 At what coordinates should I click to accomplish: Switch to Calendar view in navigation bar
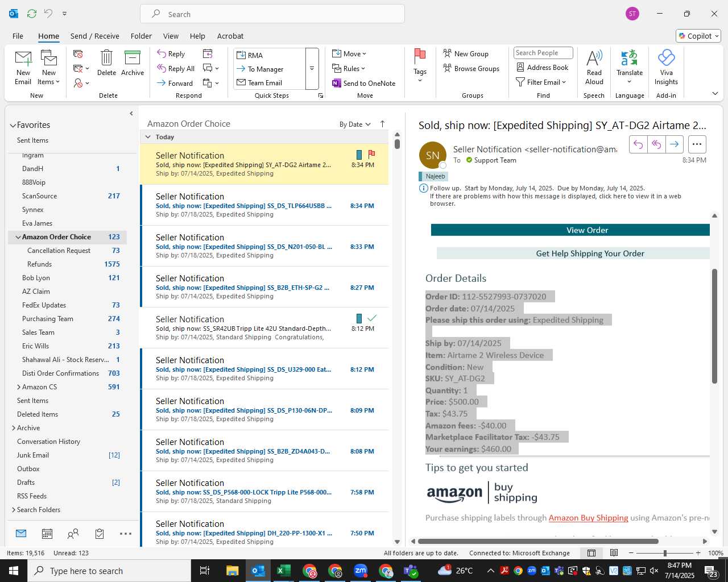pos(47,534)
